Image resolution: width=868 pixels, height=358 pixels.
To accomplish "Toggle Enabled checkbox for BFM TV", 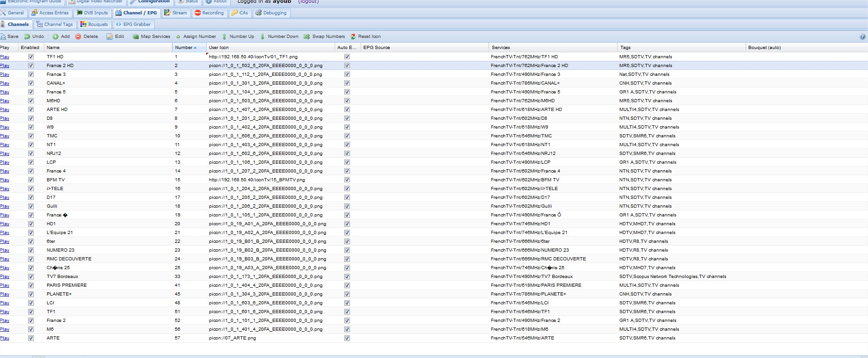I will tap(31, 180).
